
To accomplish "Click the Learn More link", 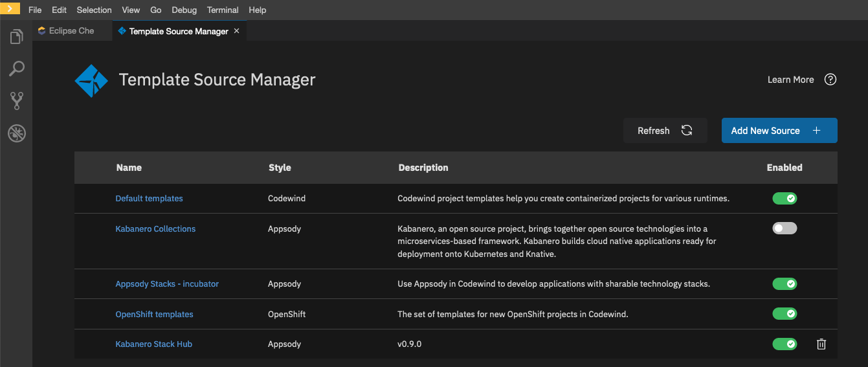I will tap(790, 80).
